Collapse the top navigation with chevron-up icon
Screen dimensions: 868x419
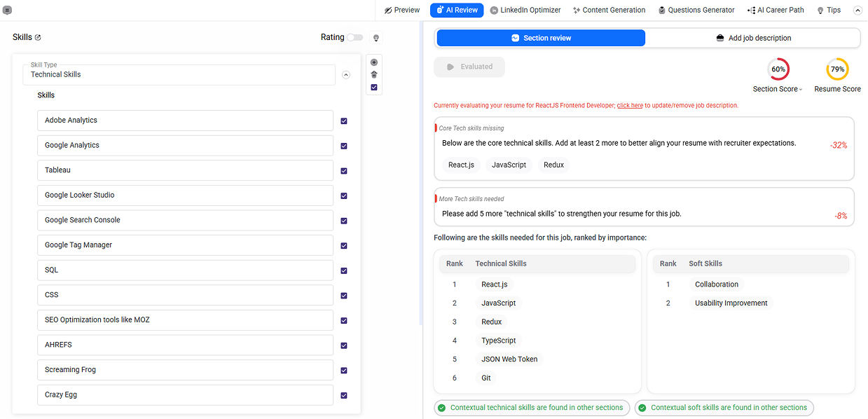857,10
